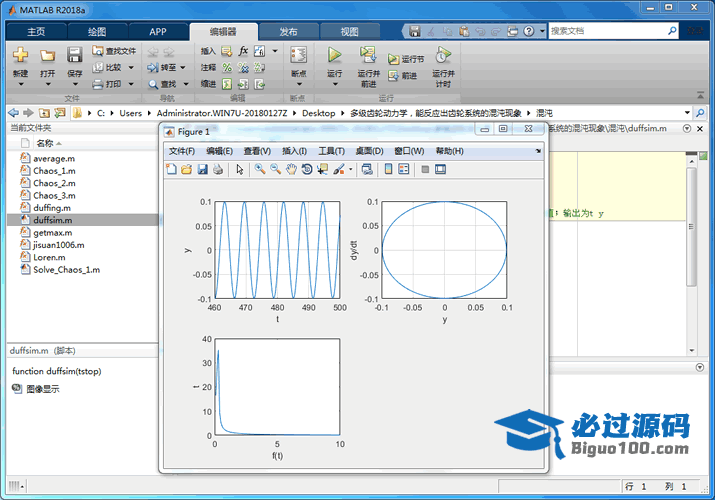This screenshot has width=715, height=500.
Task: Click the 断点 (Breakpoints) icon
Action: tap(299, 55)
